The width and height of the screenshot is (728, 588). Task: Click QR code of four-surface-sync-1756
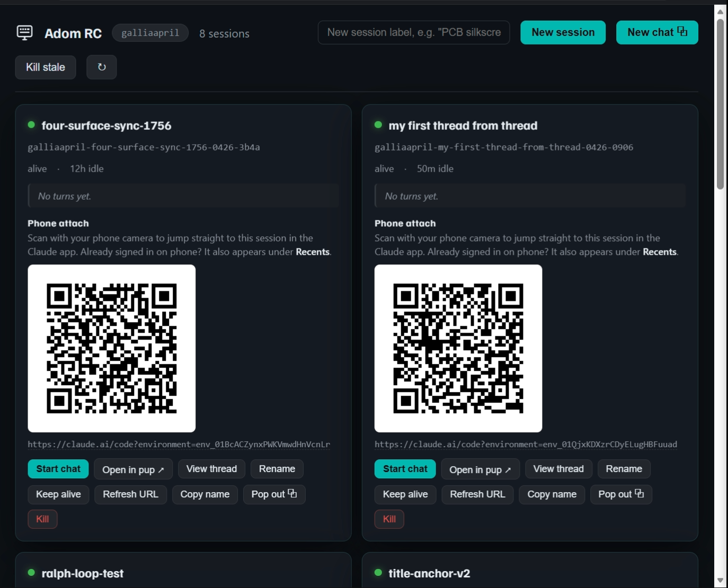click(x=112, y=349)
